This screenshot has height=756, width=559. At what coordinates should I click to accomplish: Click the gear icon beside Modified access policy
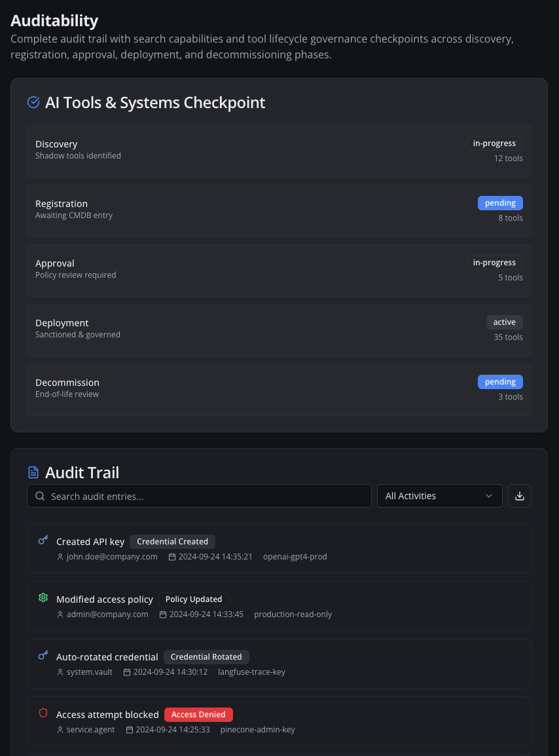point(43,597)
